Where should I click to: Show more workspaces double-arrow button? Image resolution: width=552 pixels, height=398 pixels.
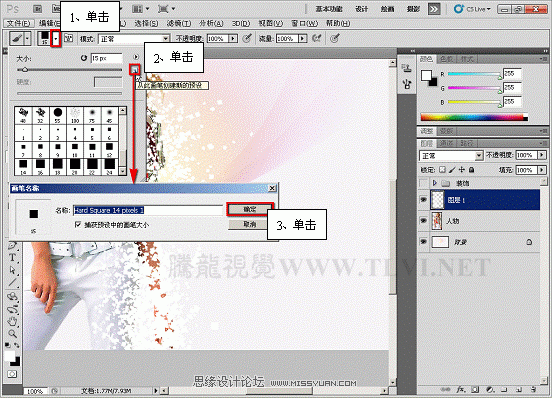pyautogui.click(x=434, y=9)
